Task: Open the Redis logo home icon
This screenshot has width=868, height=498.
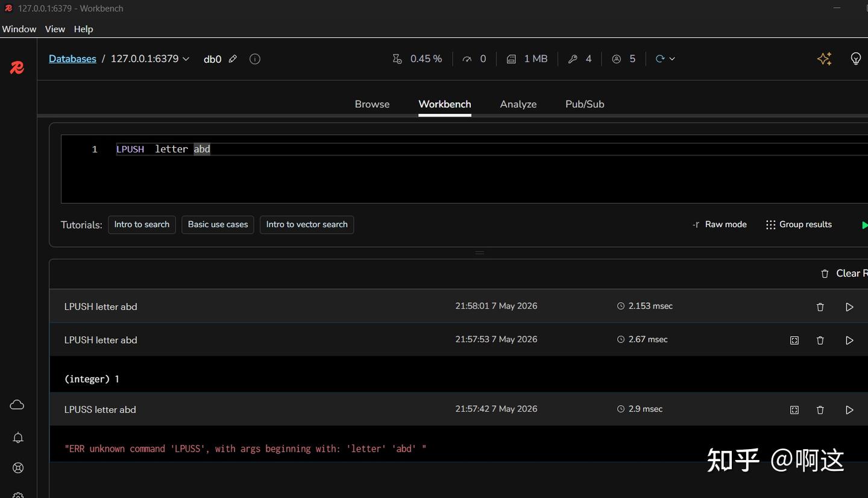Action: pyautogui.click(x=17, y=68)
